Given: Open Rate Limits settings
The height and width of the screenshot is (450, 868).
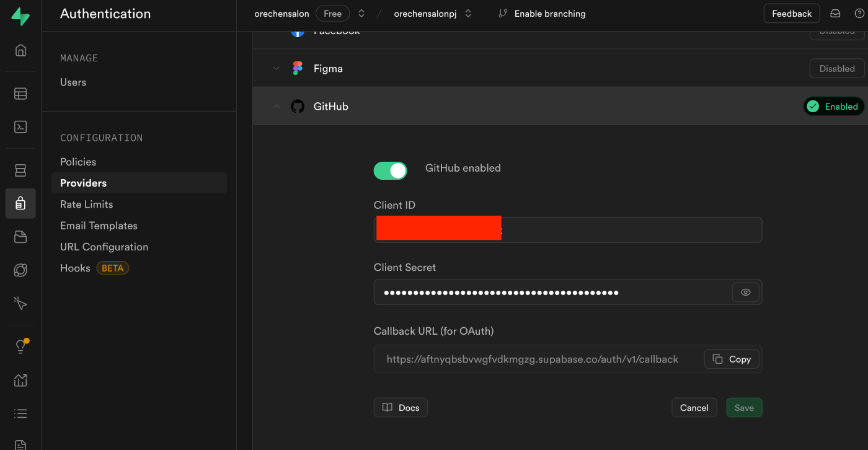Looking at the screenshot, I should [x=86, y=205].
